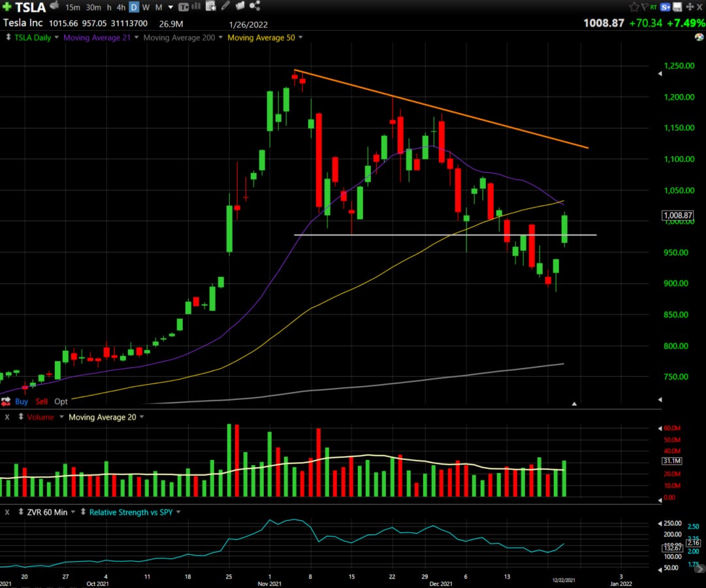
Task: Click the up-down arrows beside Volume
Action: [x=21, y=417]
